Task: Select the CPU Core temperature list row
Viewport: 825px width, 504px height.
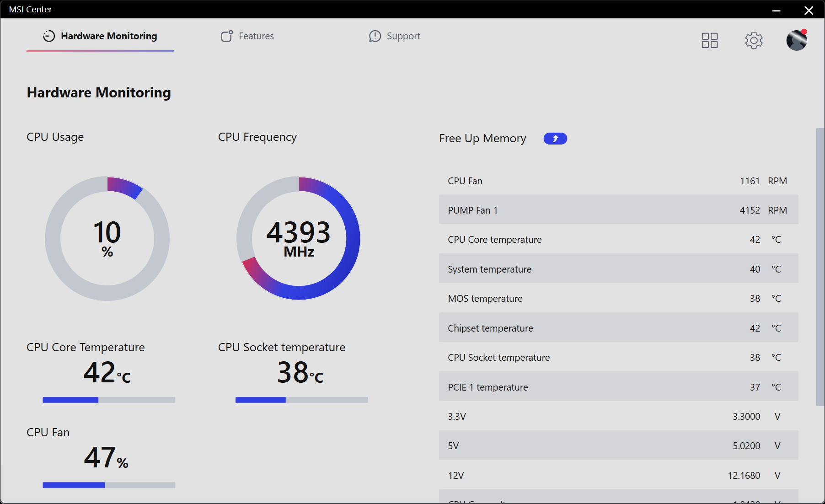Action: 619,240
